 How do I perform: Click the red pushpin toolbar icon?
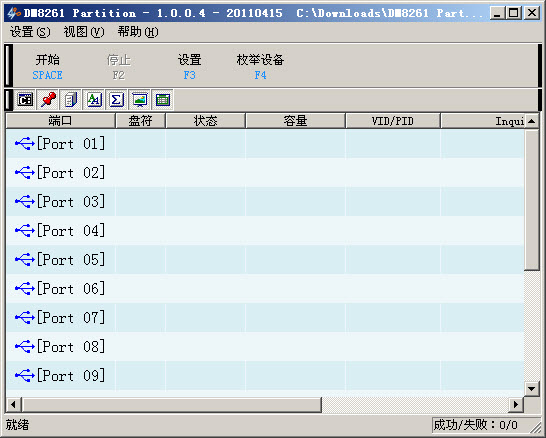click(48, 100)
